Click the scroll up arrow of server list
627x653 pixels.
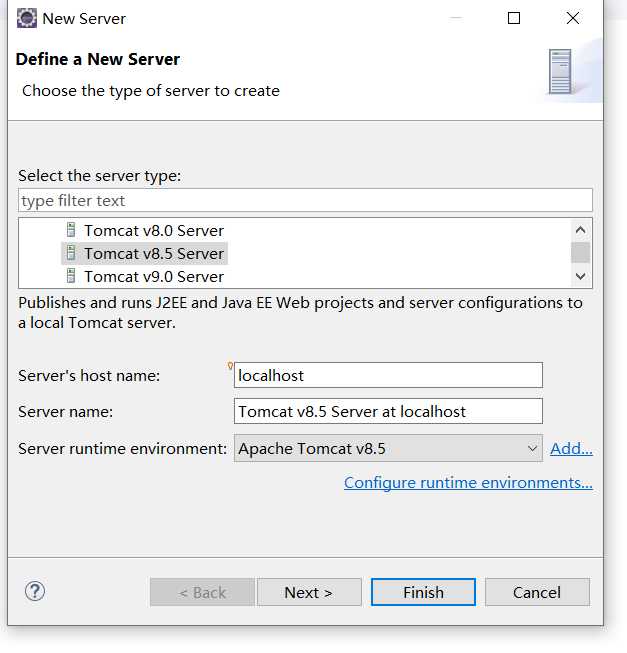click(x=580, y=229)
